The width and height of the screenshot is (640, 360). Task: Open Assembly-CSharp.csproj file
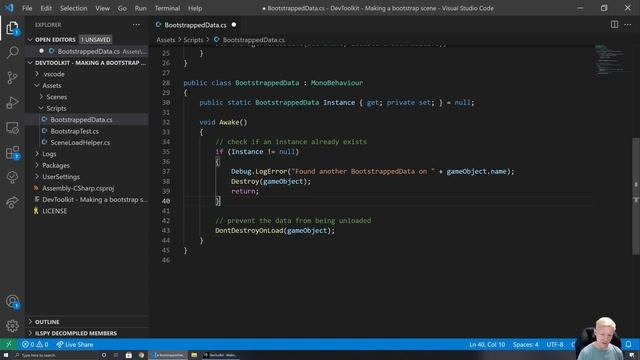(87, 188)
